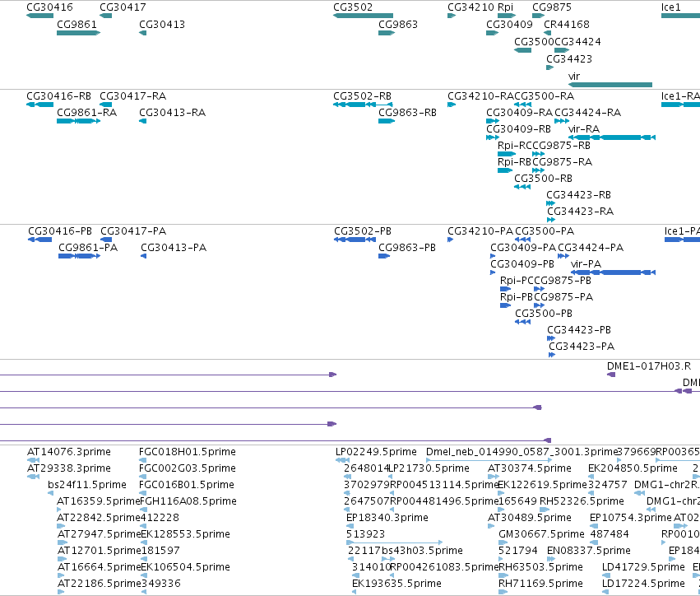Click the vir gene bar

coord(610,85)
